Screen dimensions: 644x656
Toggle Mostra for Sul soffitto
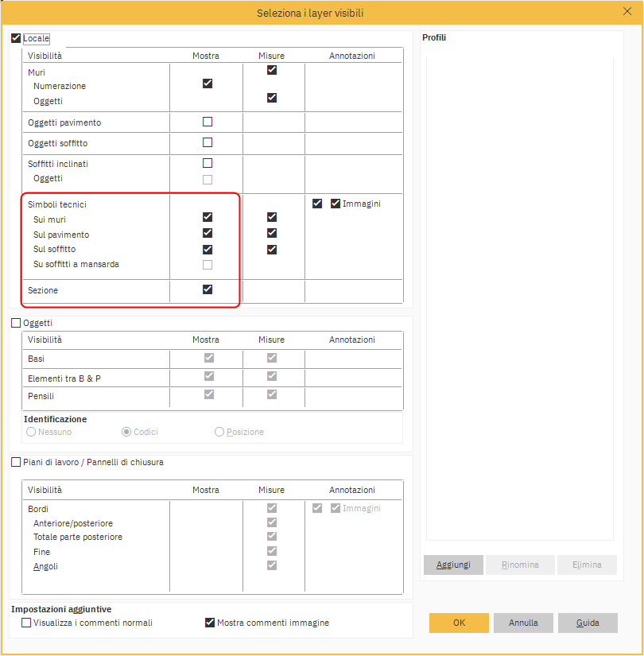(208, 250)
